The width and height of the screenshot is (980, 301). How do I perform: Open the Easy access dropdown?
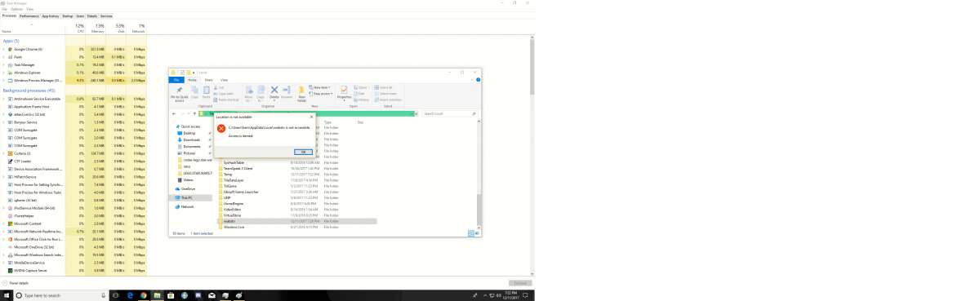click(321, 94)
